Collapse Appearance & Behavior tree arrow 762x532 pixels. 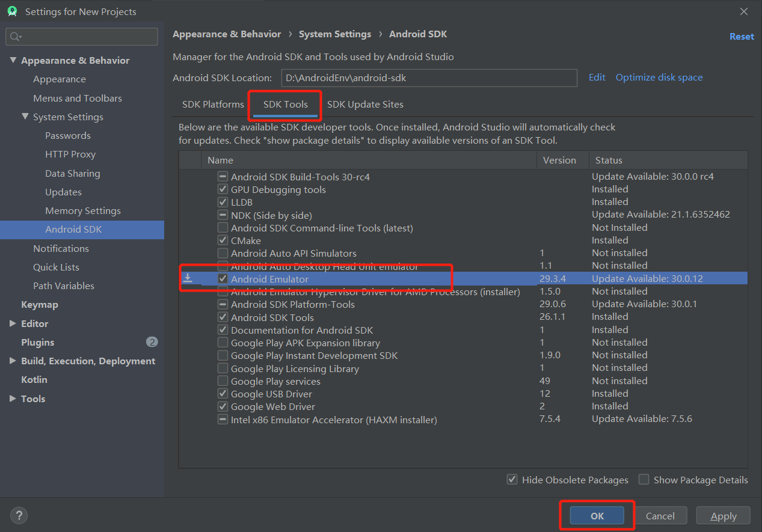[x=13, y=60]
